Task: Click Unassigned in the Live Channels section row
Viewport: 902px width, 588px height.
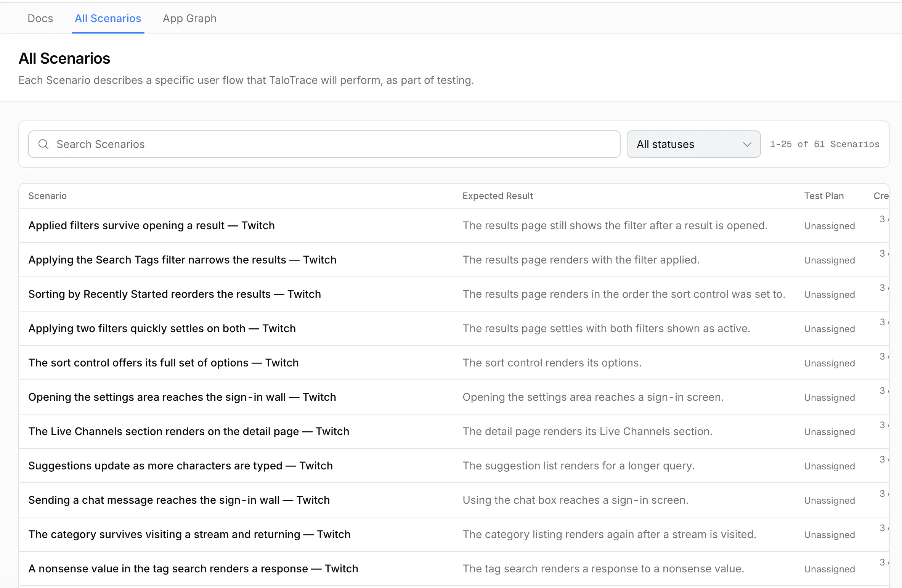Action: click(829, 432)
